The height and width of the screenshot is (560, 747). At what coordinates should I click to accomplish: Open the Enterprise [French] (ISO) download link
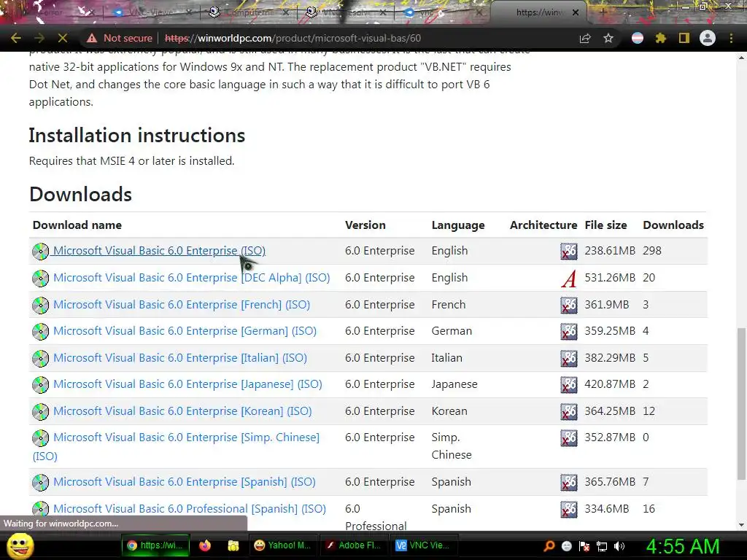[182, 305]
